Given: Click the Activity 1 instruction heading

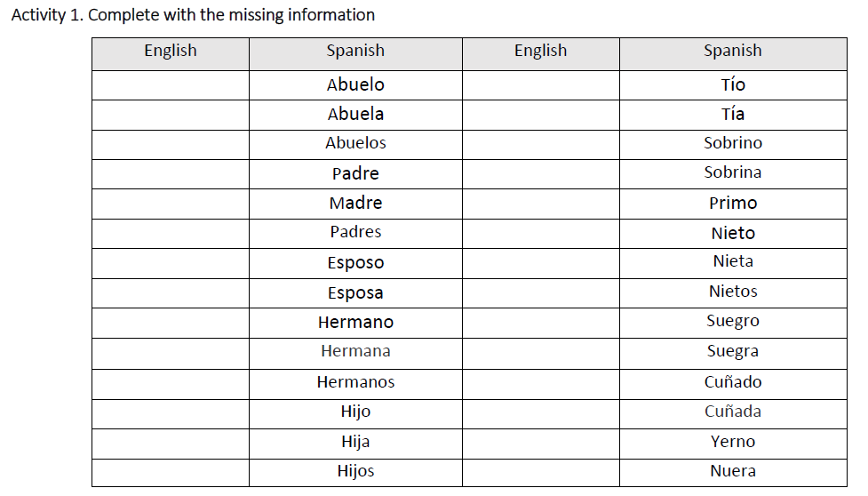Looking at the screenshot, I should (193, 15).
